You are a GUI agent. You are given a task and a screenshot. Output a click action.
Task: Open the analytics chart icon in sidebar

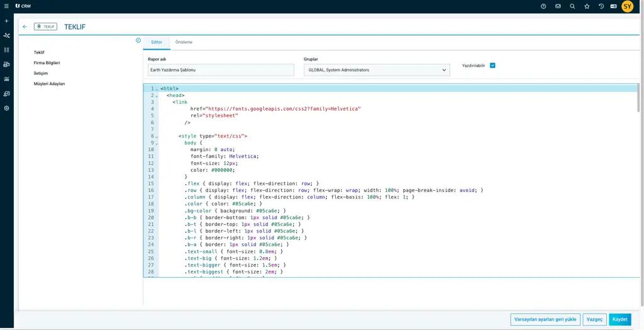[6, 79]
